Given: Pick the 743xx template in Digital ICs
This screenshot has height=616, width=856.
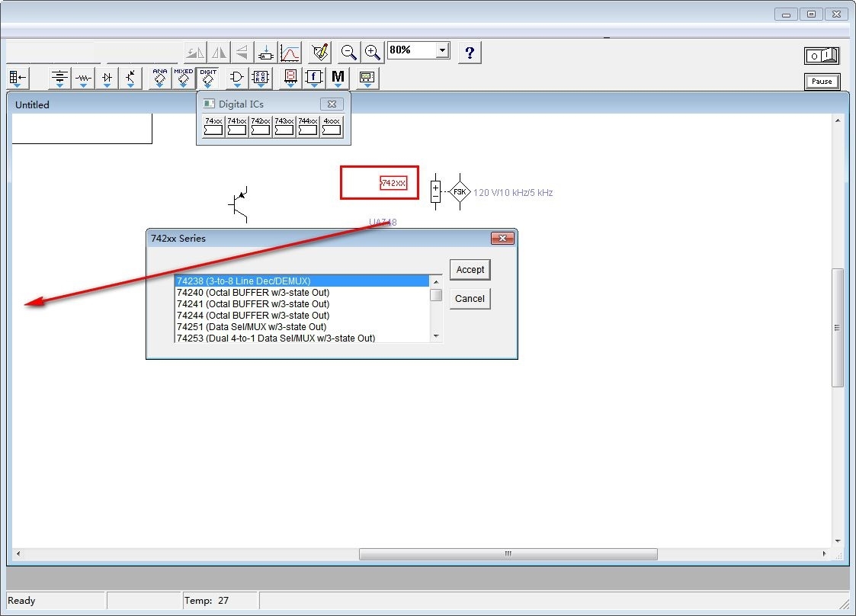Looking at the screenshot, I should (x=284, y=127).
